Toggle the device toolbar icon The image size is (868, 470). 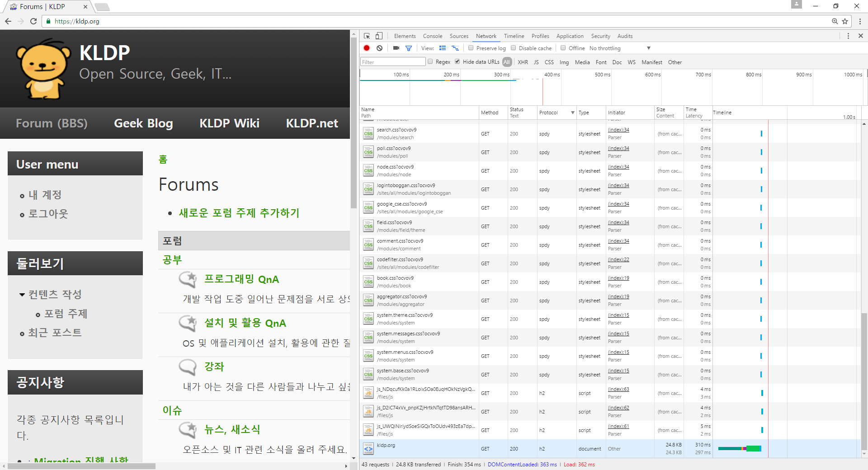[x=379, y=36]
